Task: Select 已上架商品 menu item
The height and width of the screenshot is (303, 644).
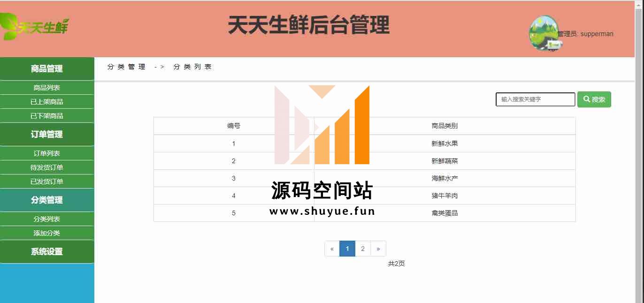Action: (x=47, y=102)
